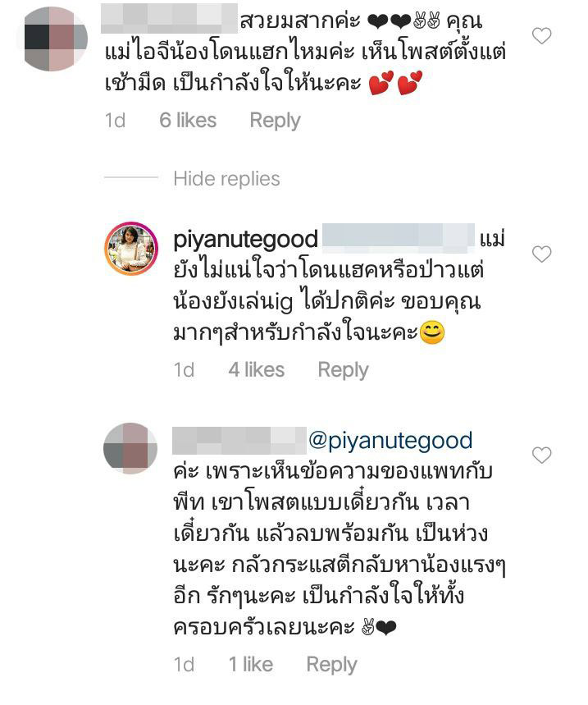The height and width of the screenshot is (705, 588).
Task: Open blurred username of last replier
Action: [239, 440]
